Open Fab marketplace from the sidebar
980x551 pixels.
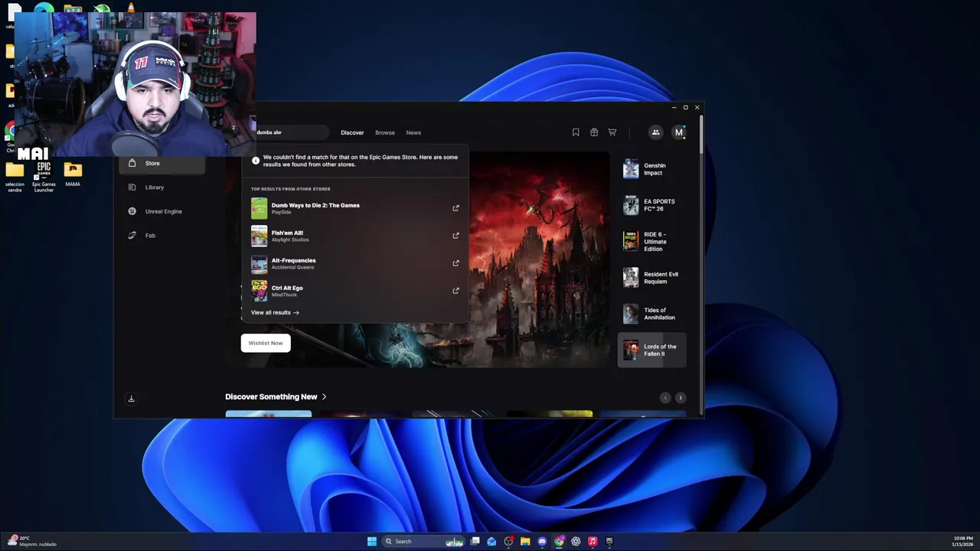click(x=162, y=235)
